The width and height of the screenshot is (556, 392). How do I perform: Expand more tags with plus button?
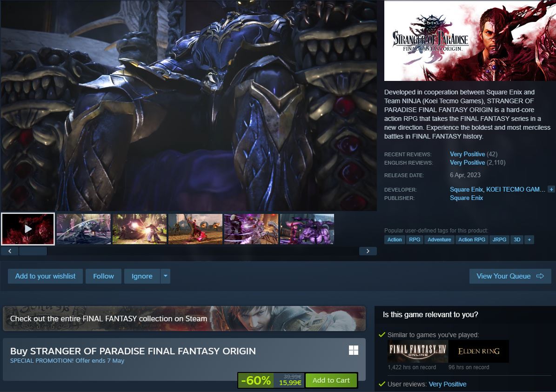529,239
